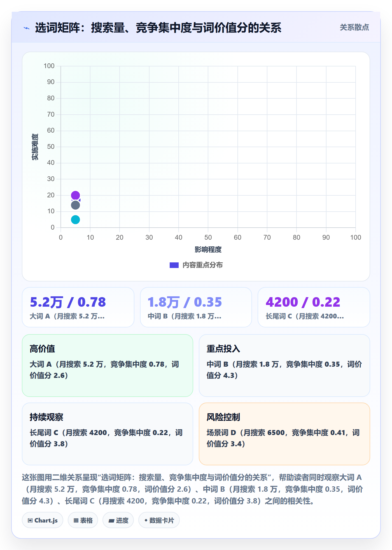Click the title 选词矩阵 heading text
Screen dimensions: 392x550
(158, 28)
